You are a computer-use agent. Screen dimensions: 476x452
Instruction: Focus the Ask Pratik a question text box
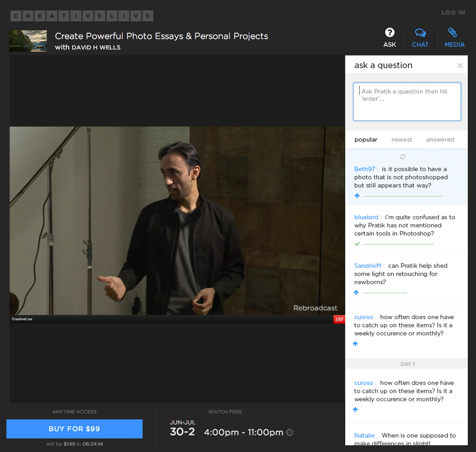coord(407,101)
